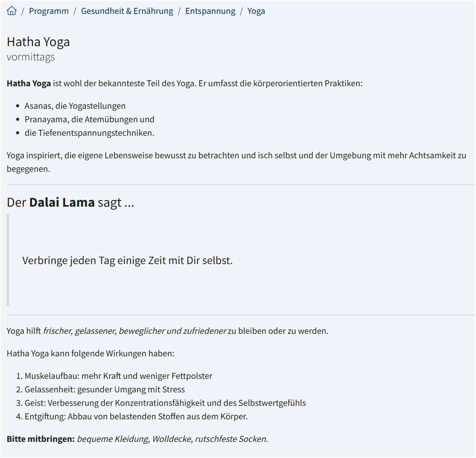Click paragraph starting 'Yoga inspiriert'
The image size is (476, 458).
(x=236, y=162)
